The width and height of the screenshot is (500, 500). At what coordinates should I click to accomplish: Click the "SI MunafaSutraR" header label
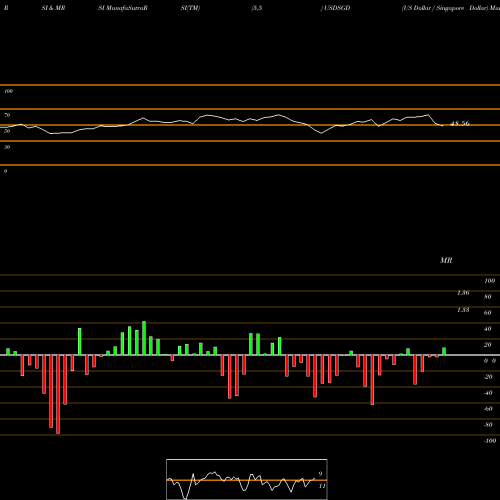tap(123, 8)
